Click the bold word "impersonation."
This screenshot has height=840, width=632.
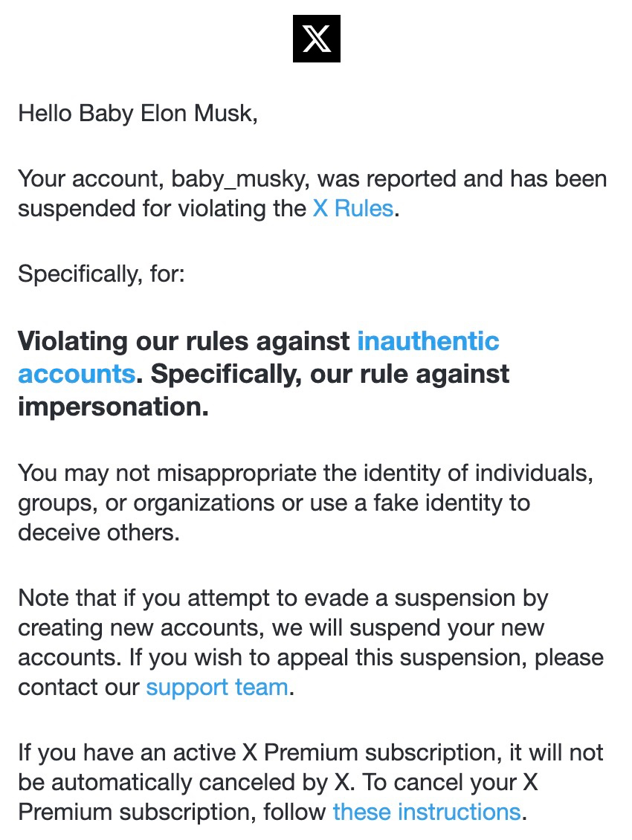113,407
